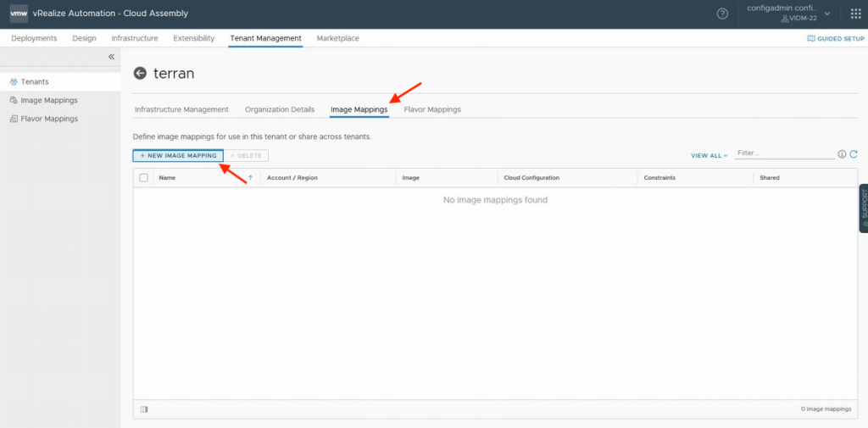Viewport: 868px width, 428px height.
Task: Open the Support side panel
Action: click(x=864, y=208)
